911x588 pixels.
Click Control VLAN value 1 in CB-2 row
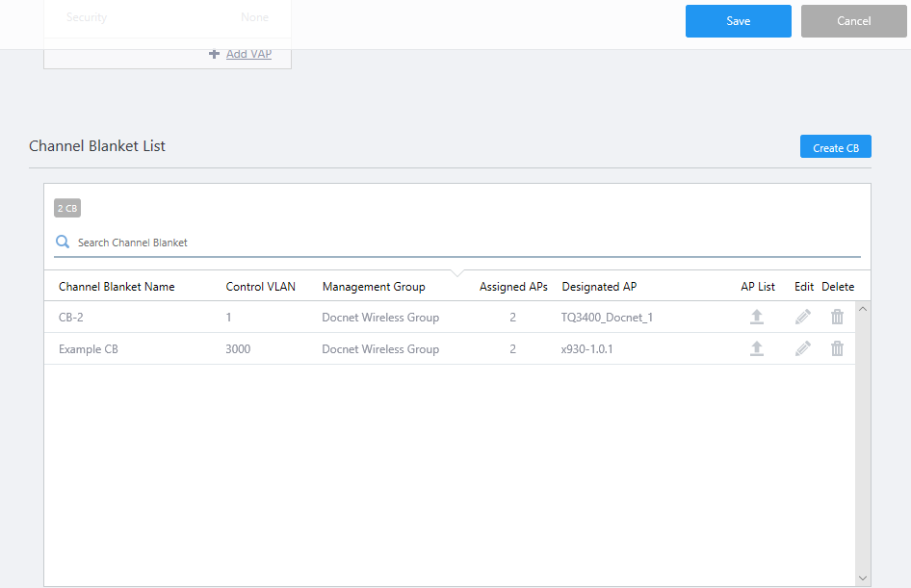point(228,318)
